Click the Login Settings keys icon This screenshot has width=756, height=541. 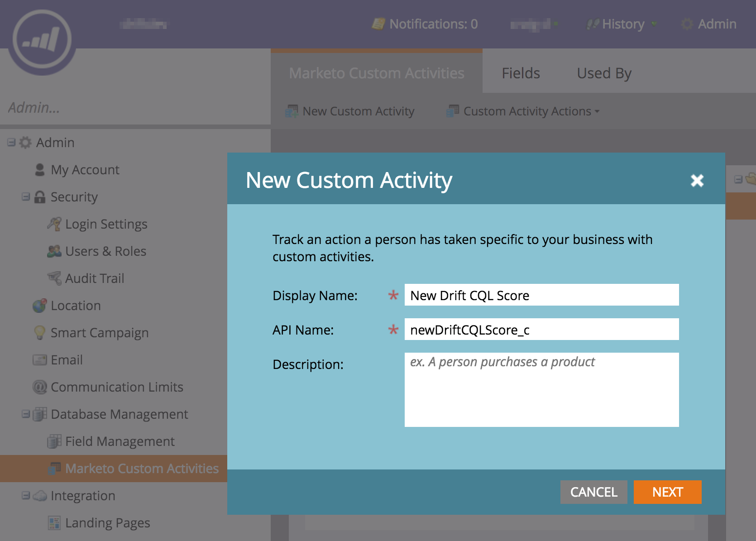pos(54,224)
